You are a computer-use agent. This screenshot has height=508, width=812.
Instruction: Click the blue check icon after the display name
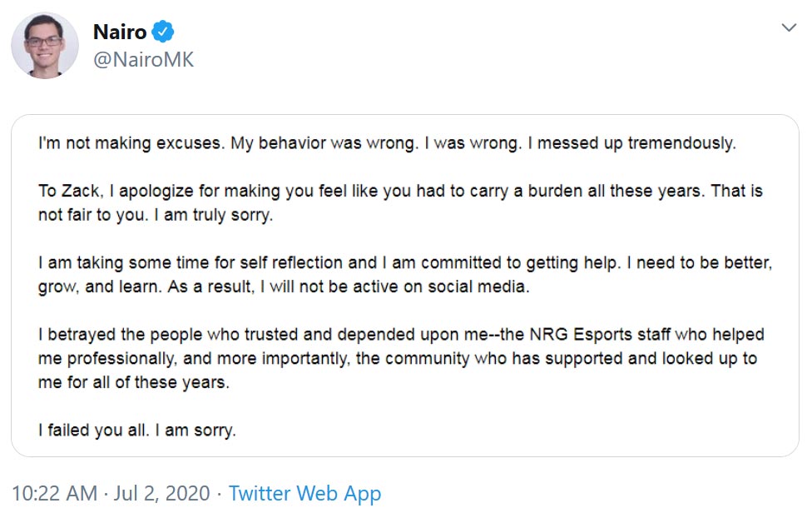[164, 30]
